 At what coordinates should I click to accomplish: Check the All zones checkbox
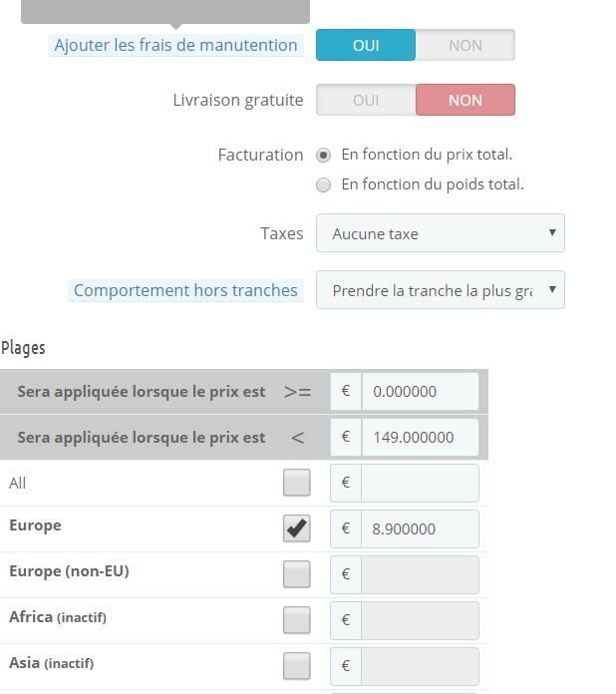(296, 483)
